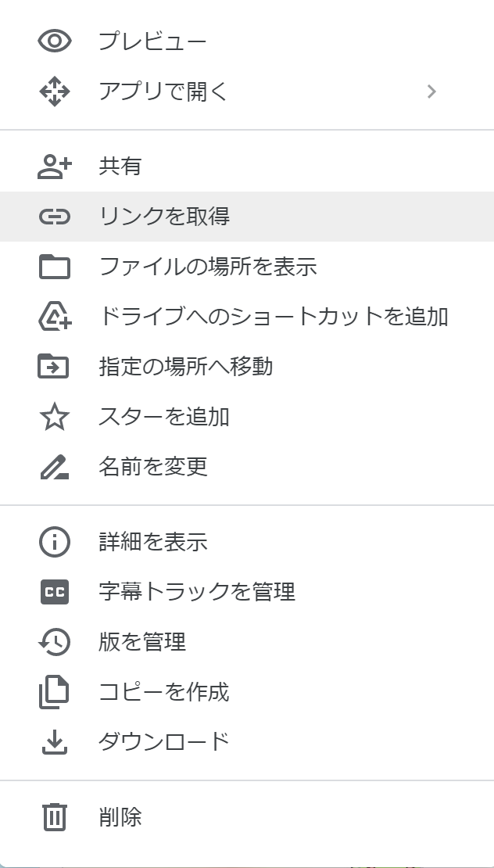Expand the アプリで開く submenu arrow
This screenshot has width=494, height=868.
pyautogui.click(x=431, y=91)
